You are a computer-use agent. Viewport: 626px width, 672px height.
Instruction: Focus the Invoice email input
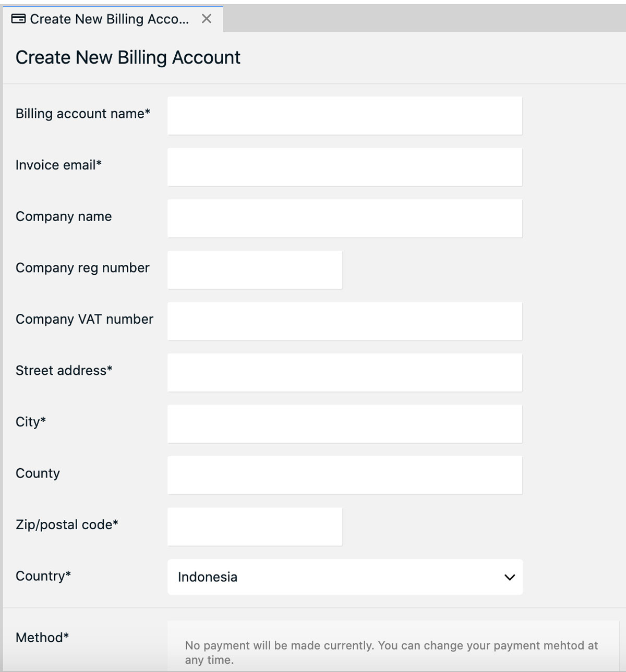click(x=344, y=167)
